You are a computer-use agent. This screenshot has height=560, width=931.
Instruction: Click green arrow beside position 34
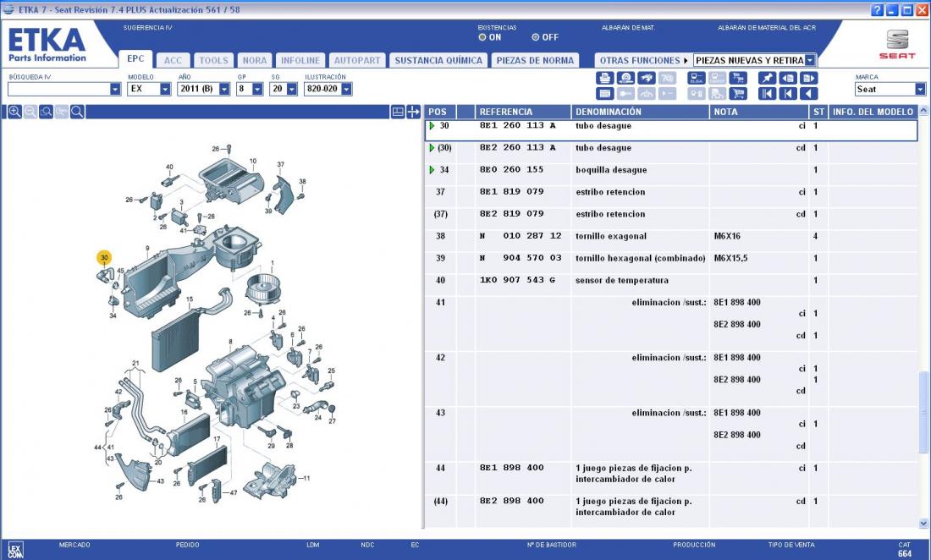pyautogui.click(x=432, y=170)
